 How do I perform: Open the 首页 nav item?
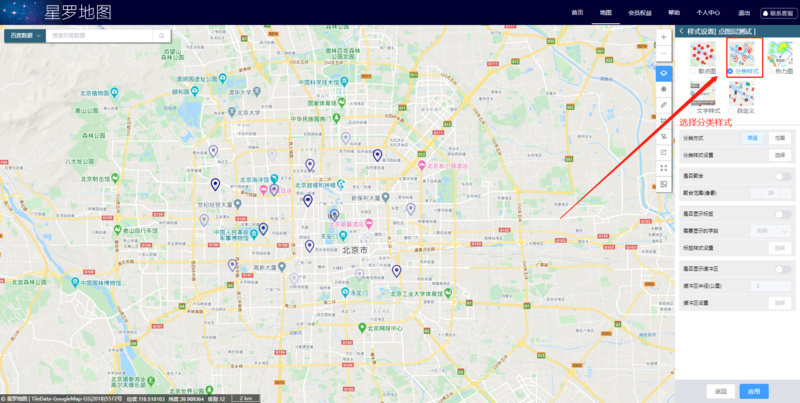point(577,13)
